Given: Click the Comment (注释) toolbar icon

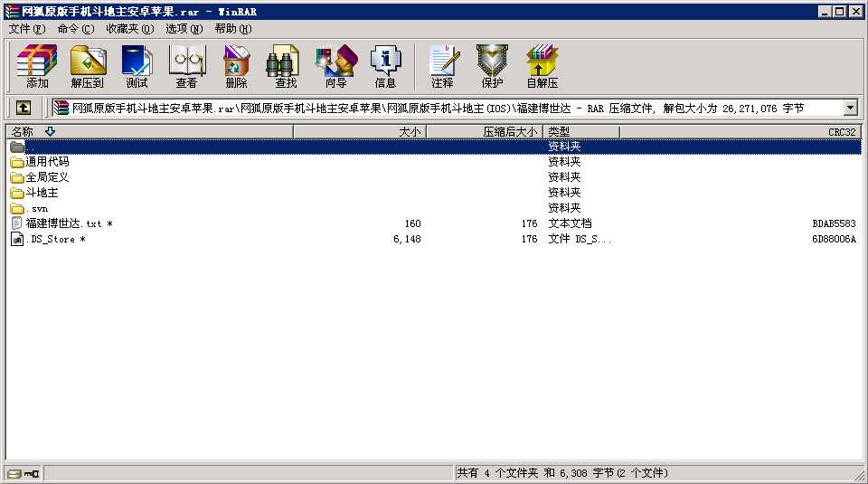Looking at the screenshot, I should click(x=442, y=66).
